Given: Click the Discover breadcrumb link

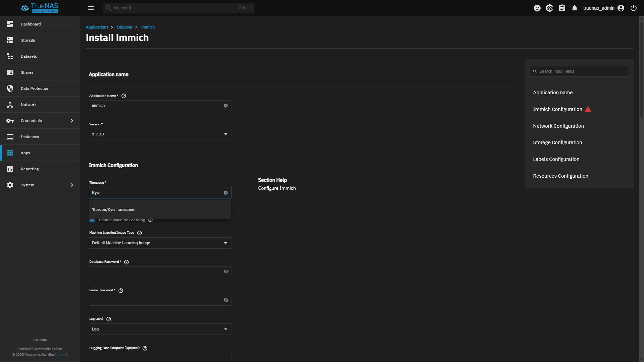Looking at the screenshot, I should (x=125, y=27).
